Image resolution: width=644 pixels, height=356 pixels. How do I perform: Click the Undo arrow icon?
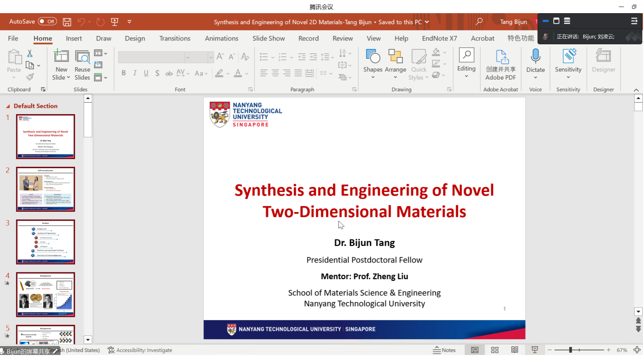[x=81, y=22]
